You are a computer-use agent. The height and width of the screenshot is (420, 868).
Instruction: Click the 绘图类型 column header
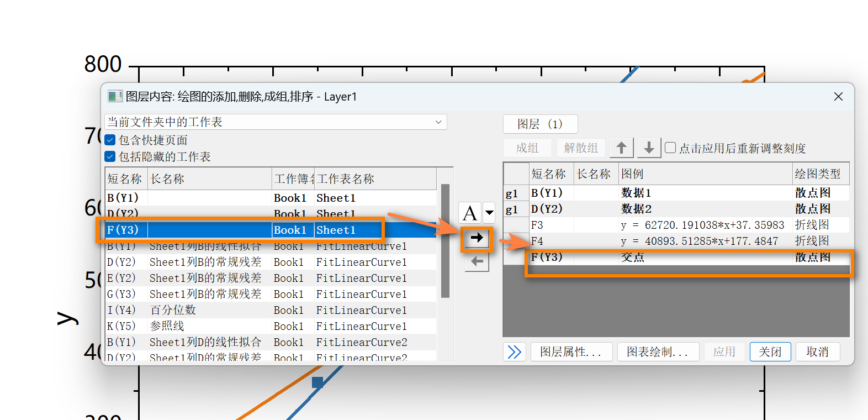click(818, 174)
